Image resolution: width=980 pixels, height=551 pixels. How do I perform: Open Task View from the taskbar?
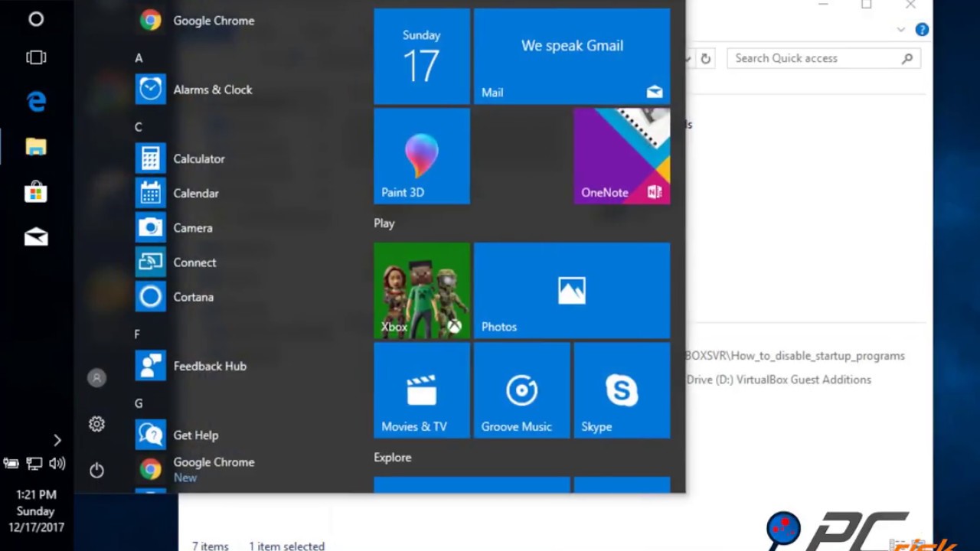tap(36, 57)
